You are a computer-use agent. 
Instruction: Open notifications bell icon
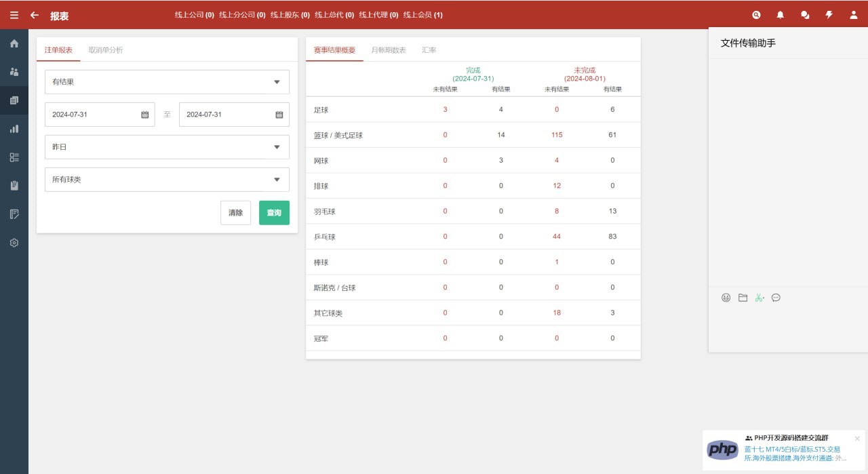[x=781, y=15]
